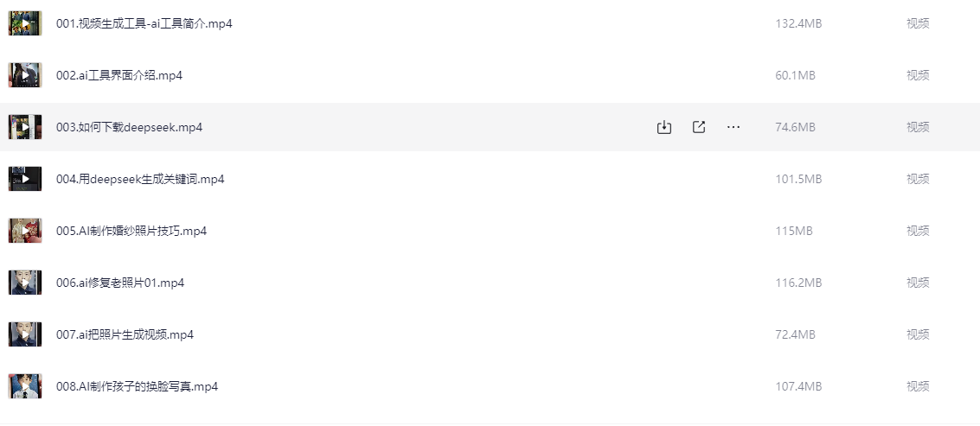
Task: Click play thumbnail for 002.ai工具界面介绍.mp4
Action: click(25, 75)
